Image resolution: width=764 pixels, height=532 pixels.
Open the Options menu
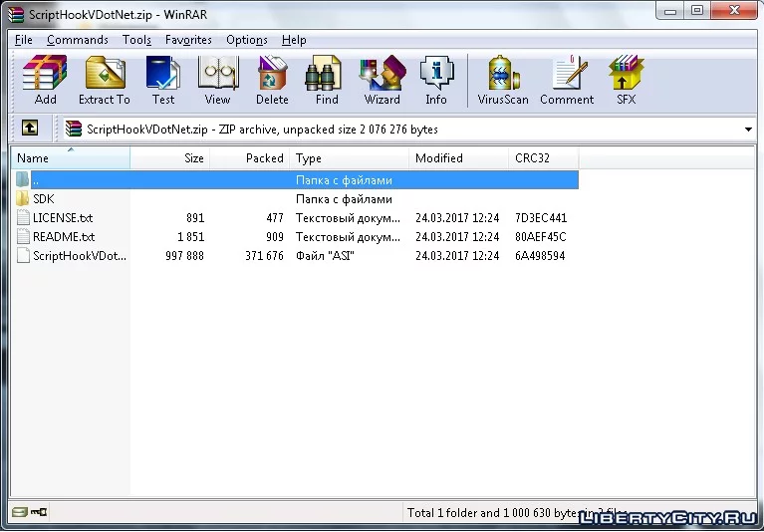[x=247, y=40]
